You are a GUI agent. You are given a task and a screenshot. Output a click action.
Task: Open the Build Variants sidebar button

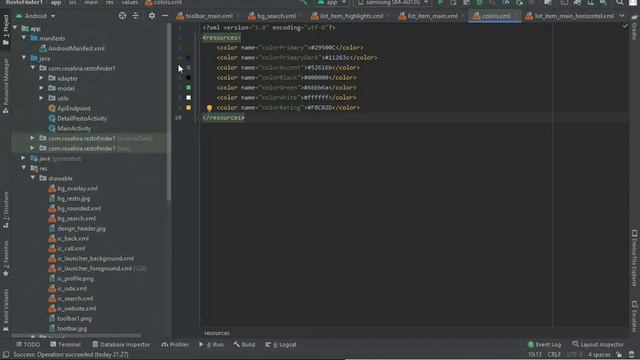coord(6,310)
